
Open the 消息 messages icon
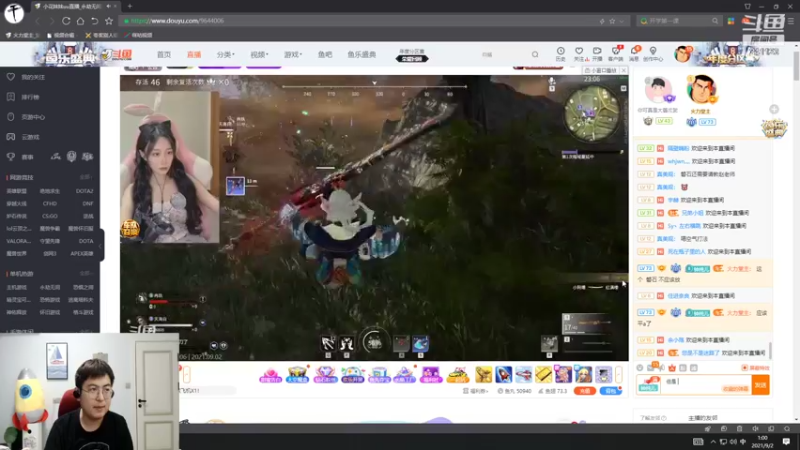point(634,54)
